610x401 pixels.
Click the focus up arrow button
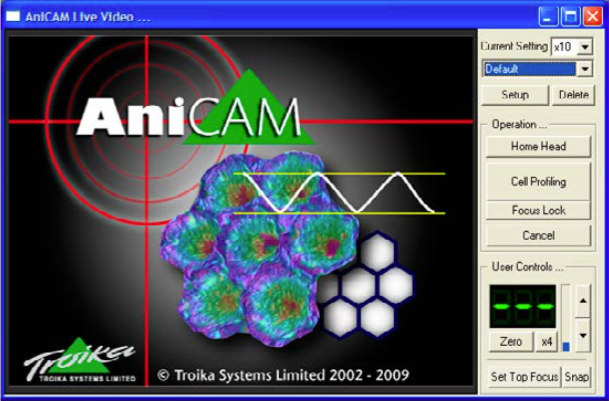click(583, 301)
